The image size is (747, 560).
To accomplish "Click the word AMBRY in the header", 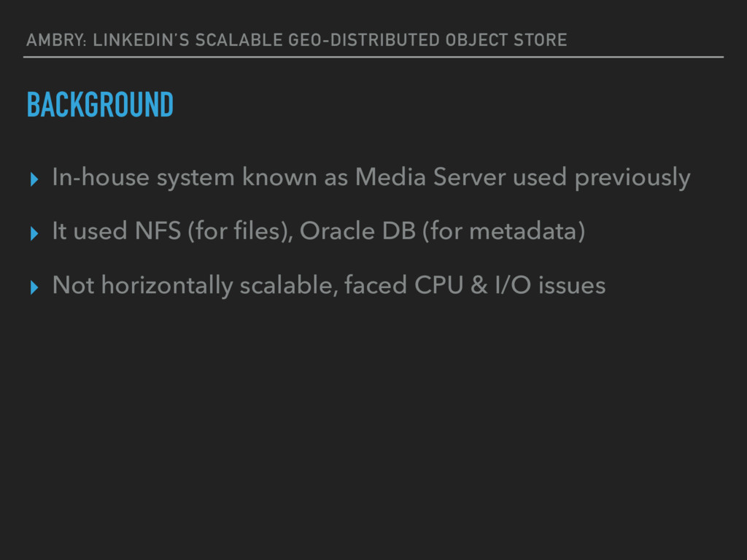I will point(56,40).
